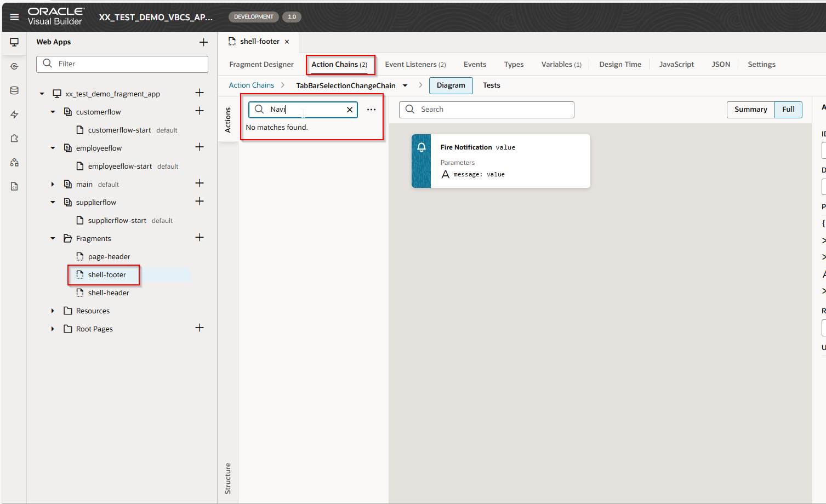This screenshot has width=826, height=504.
Task: Open the hamburger navigation menu
Action: click(14, 17)
